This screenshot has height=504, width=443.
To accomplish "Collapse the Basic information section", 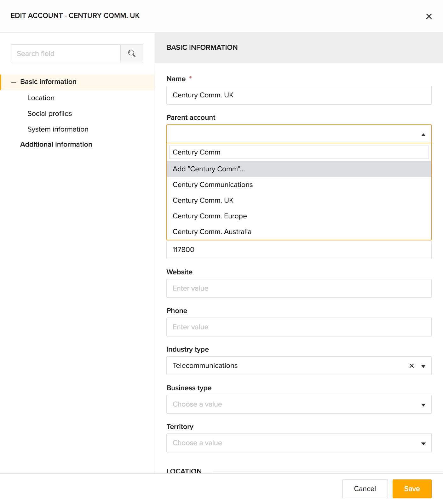I will (13, 82).
